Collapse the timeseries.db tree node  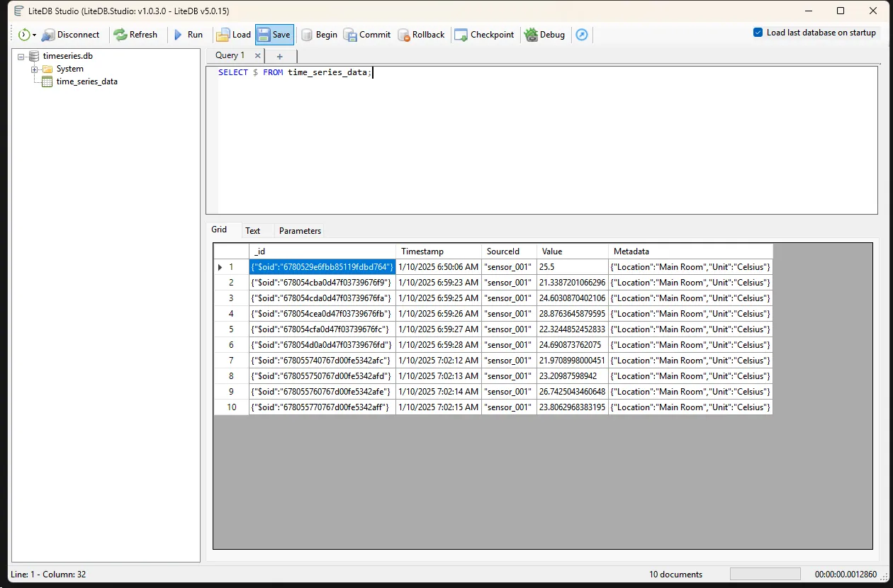[21, 56]
